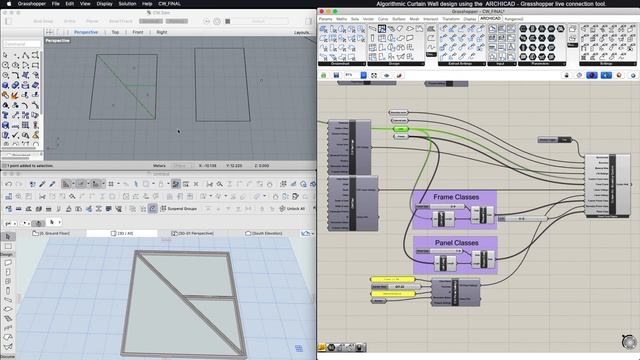This screenshot has width=640, height=360.
Task: Toggle Rhino left sidebar panel button
Action: [x=9, y=21]
